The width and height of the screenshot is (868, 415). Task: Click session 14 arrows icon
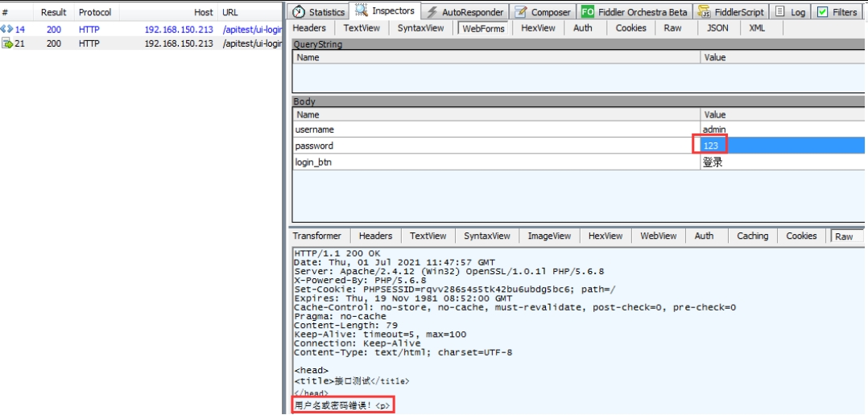pos(6,29)
